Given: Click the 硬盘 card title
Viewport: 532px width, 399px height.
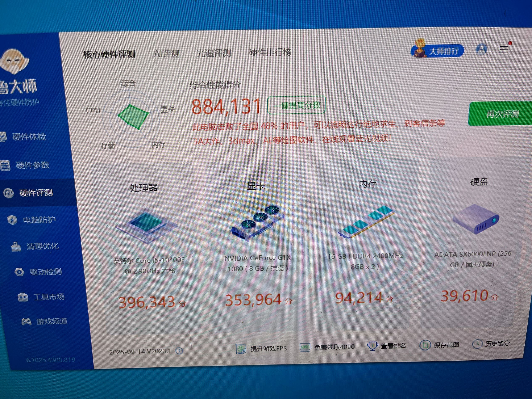Looking at the screenshot, I should [479, 182].
